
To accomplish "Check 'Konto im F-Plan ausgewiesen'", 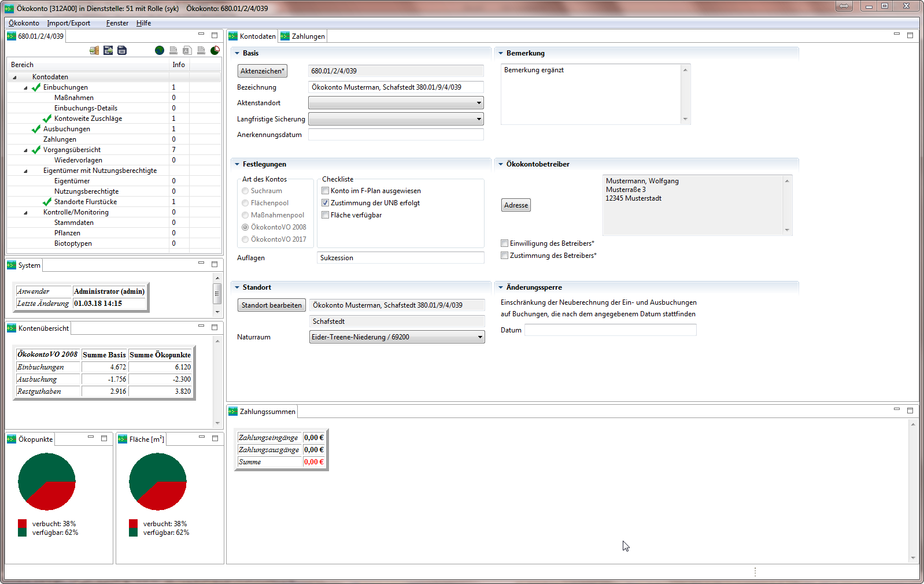I will (326, 191).
